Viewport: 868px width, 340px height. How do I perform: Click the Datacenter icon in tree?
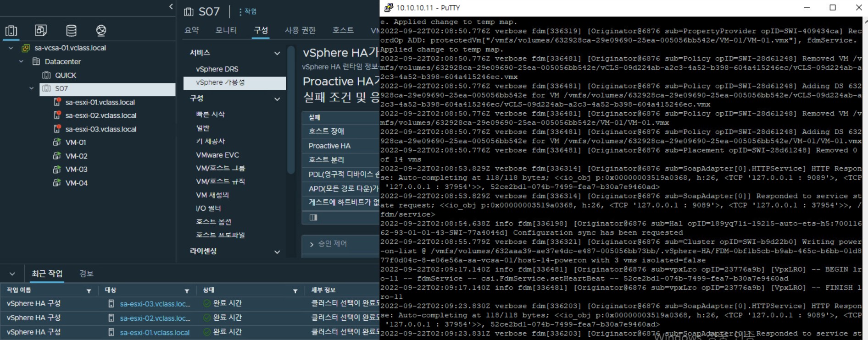[x=36, y=61]
